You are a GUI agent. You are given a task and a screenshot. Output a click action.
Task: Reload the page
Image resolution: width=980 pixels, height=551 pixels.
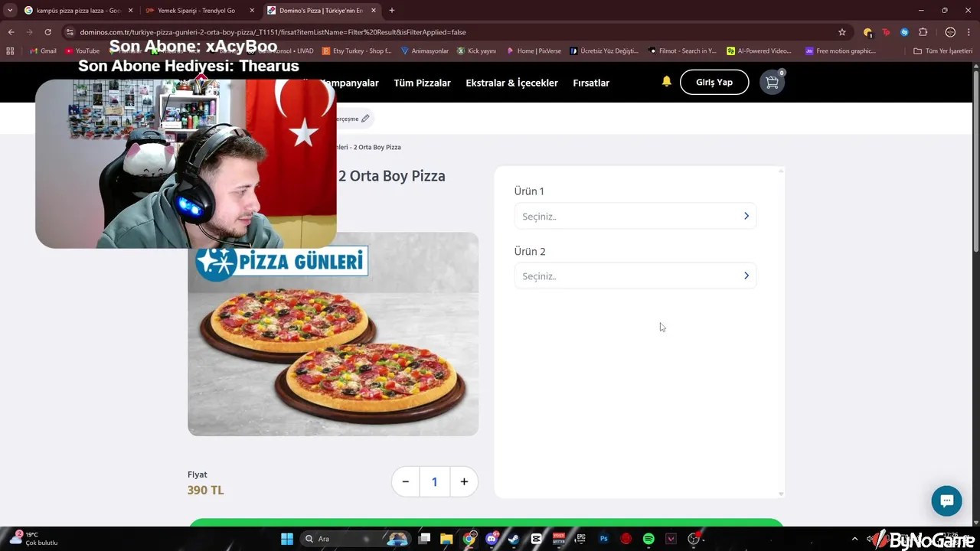coord(47,32)
